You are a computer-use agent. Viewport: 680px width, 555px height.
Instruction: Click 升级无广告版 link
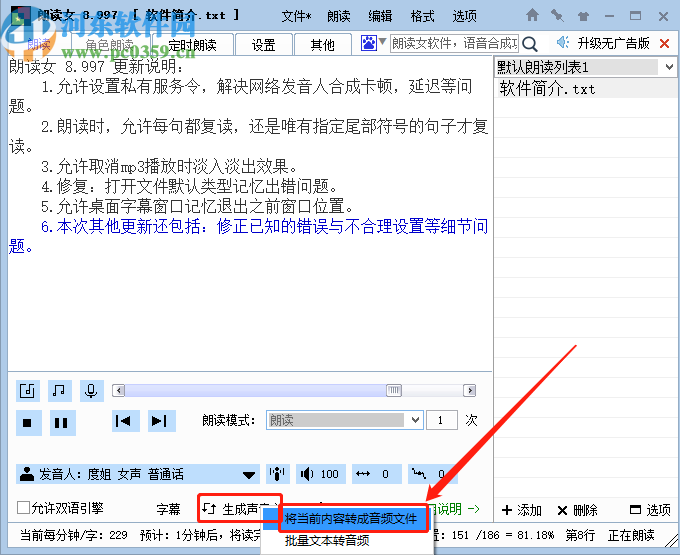(x=613, y=43)
